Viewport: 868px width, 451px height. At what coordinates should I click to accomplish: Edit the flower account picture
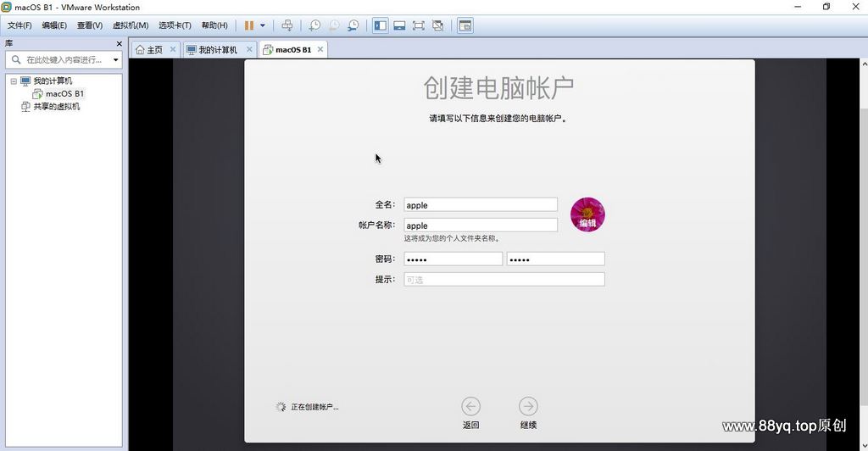[x=588, y=214]
